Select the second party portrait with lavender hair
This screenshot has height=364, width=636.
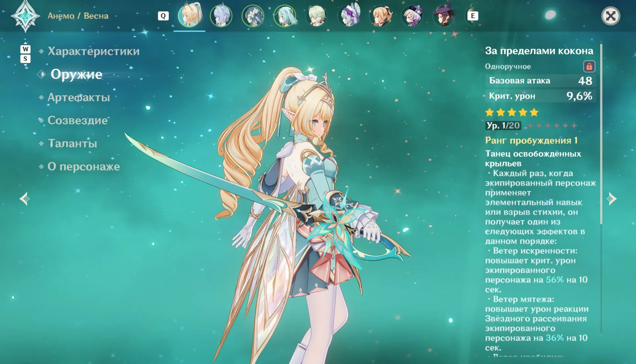[x=221, y=16]
